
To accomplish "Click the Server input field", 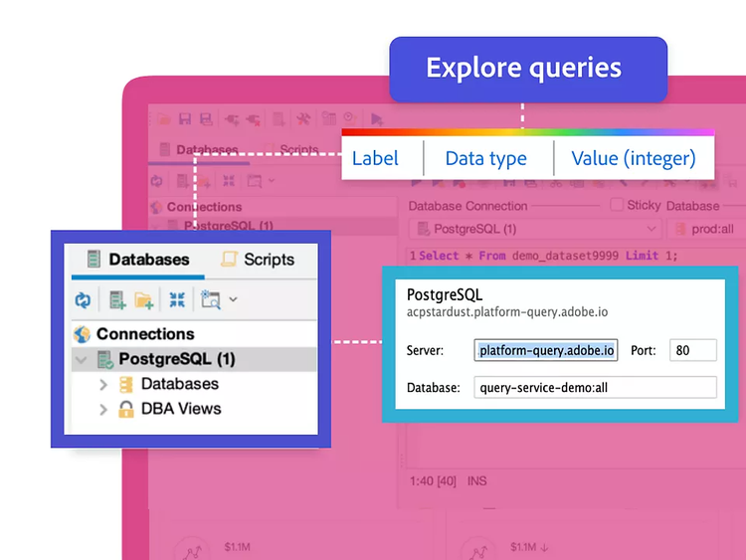I will coord(546,350).
